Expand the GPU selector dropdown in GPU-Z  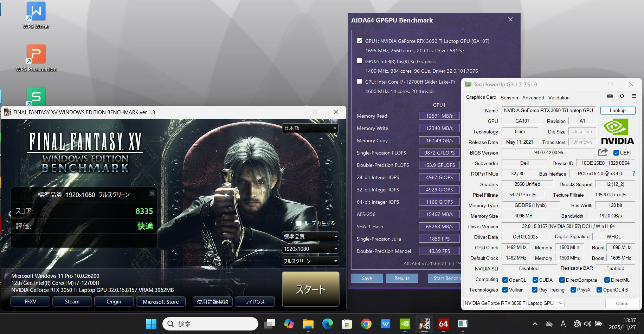click(514, 303)
